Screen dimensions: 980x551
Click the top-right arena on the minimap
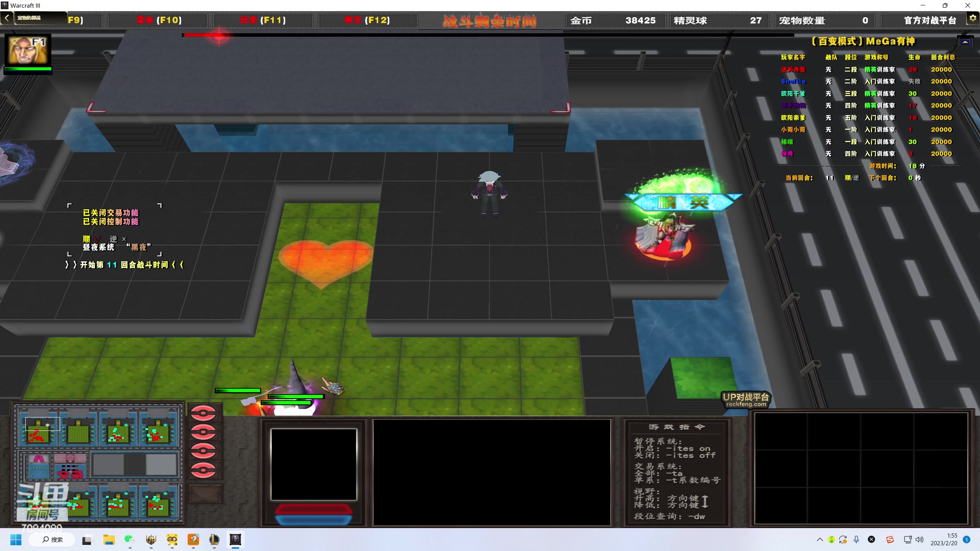point(157,428)
